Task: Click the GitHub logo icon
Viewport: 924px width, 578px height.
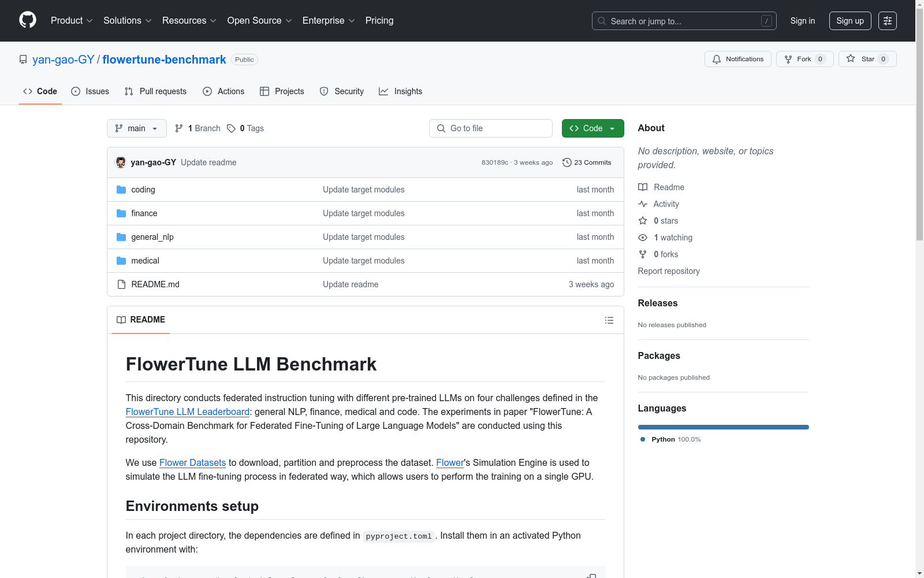Action: (x=28, y=20)
